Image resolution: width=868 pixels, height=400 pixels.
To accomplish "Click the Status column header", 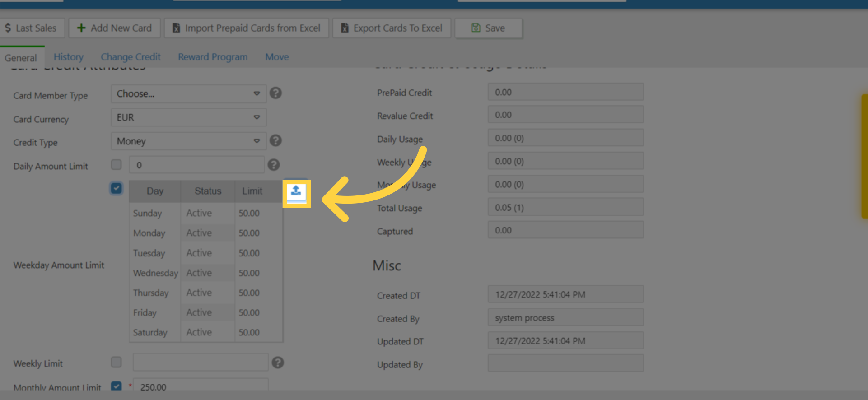I will point(208,191).
